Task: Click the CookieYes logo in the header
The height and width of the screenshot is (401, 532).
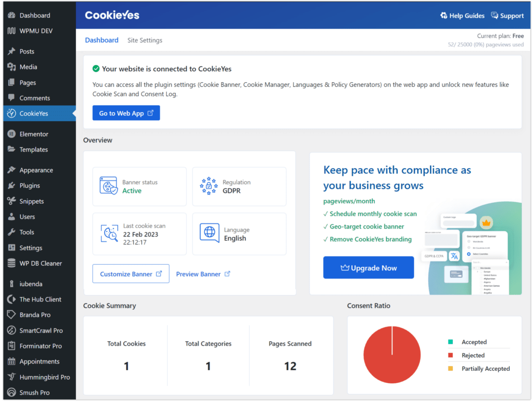Action: (112, 15)
